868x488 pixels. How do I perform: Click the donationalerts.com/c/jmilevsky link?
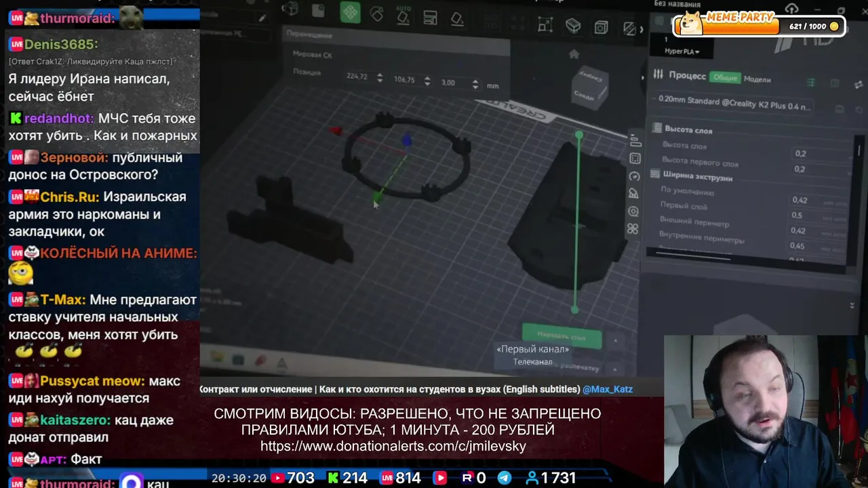[x=393, y=446]
